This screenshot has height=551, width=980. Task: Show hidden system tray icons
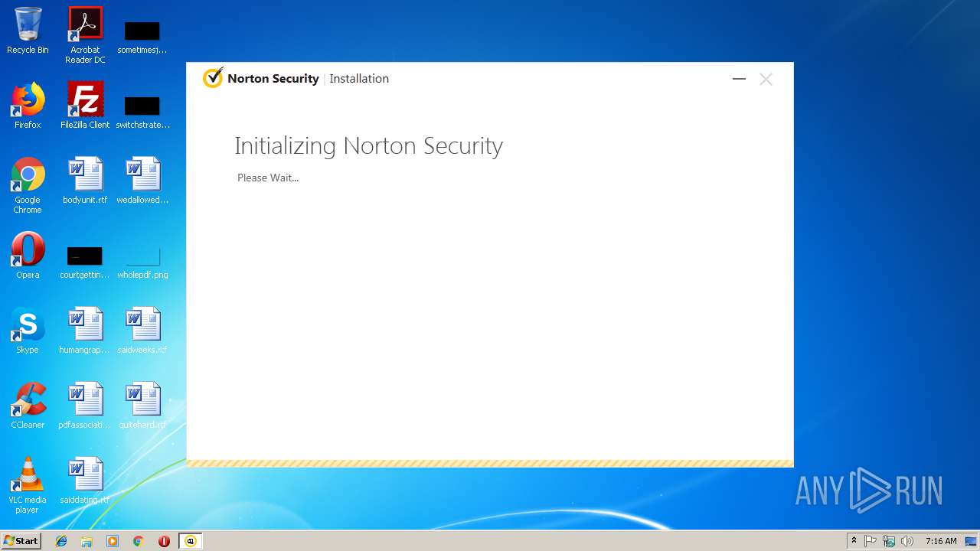[x=854, y=541]
